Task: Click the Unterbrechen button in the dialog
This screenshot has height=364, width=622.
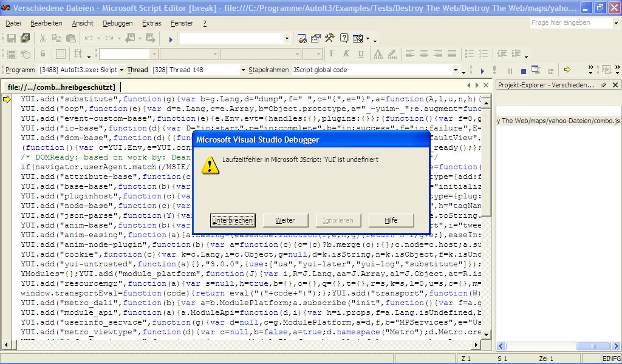Action: click(233, 220)
